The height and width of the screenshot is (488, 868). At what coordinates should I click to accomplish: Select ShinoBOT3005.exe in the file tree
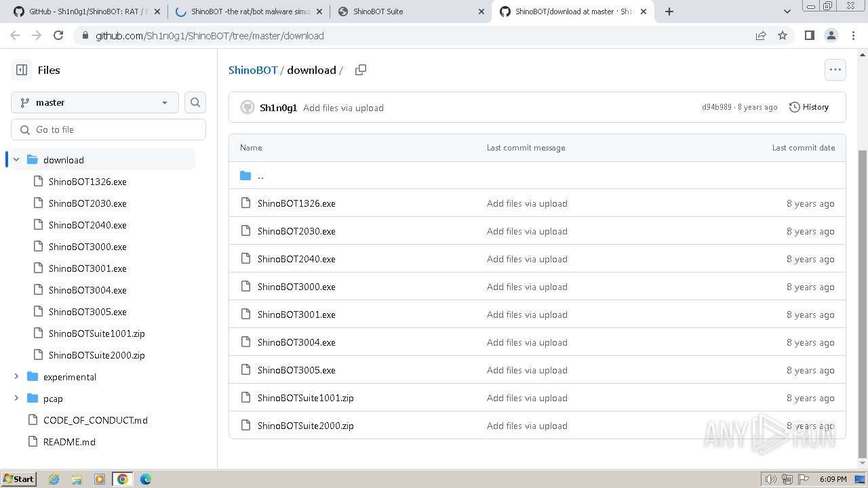click(x=87, y=312)
